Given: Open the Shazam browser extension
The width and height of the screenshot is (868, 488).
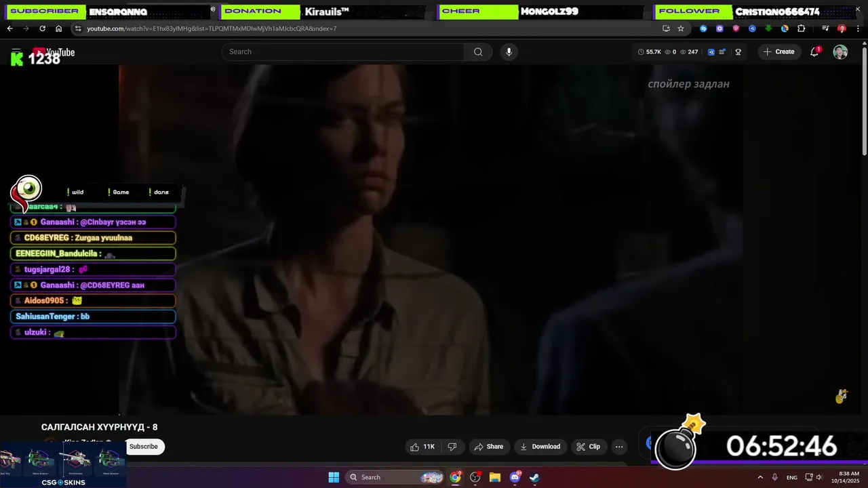Looking at the screenshot, I should [703, 28].
